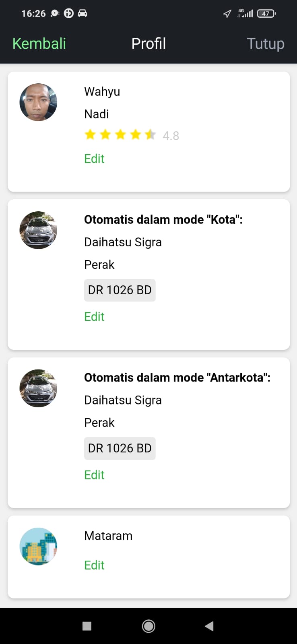
Task: Edit the Mataram city setting
Action: click(94, 565)
